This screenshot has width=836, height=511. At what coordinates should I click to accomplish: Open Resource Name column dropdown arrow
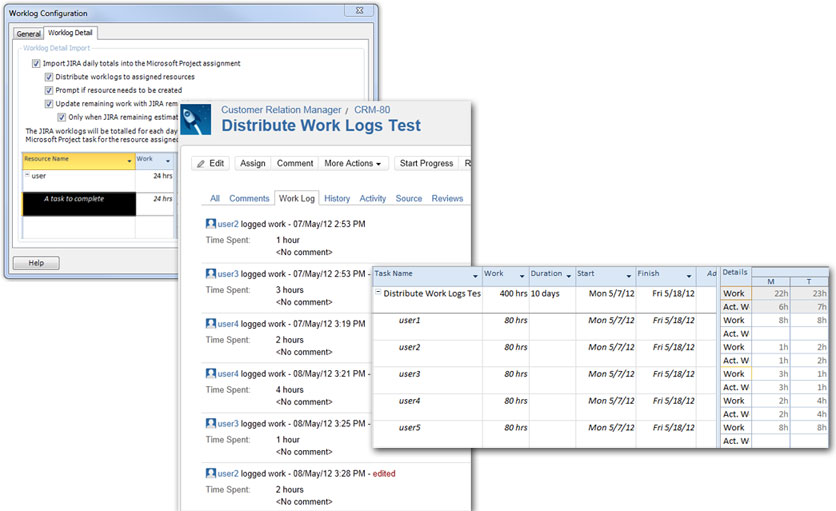pyautogui.click(x=129, y=161)
